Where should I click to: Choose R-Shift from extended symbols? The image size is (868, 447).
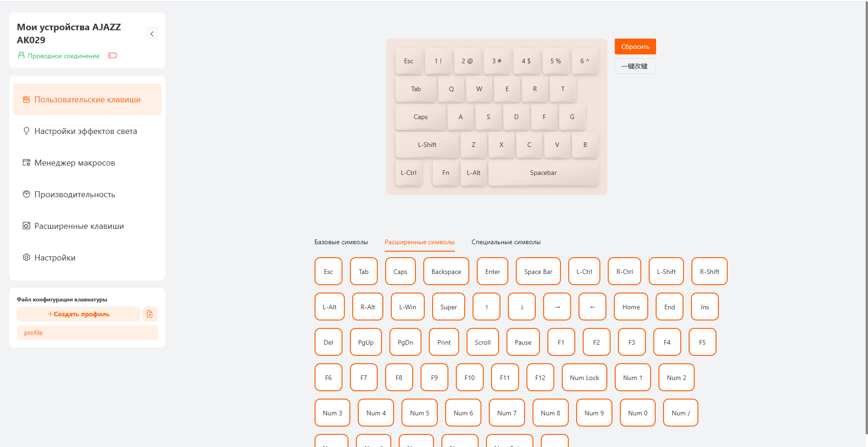[x=710, y=271]
